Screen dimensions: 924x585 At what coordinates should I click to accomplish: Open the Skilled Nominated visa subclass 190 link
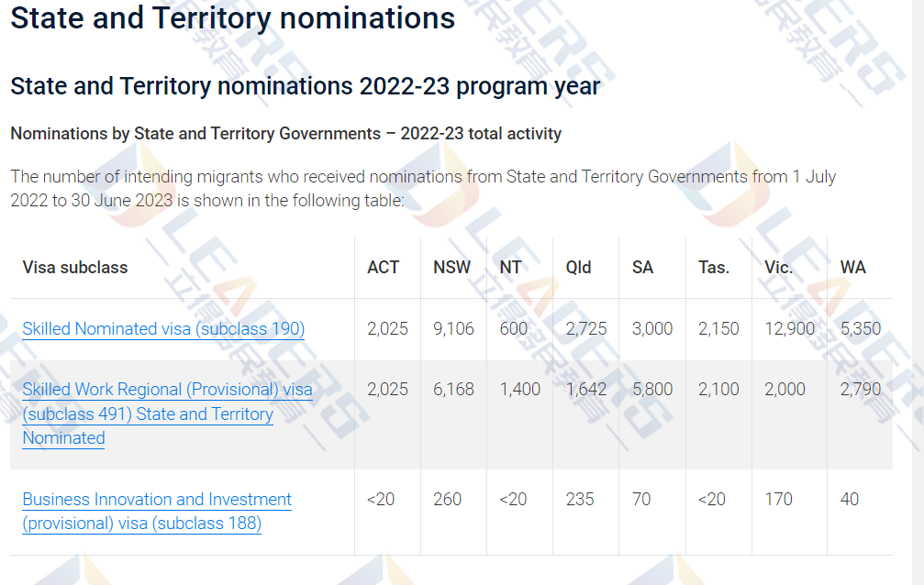tap(163, 328)
